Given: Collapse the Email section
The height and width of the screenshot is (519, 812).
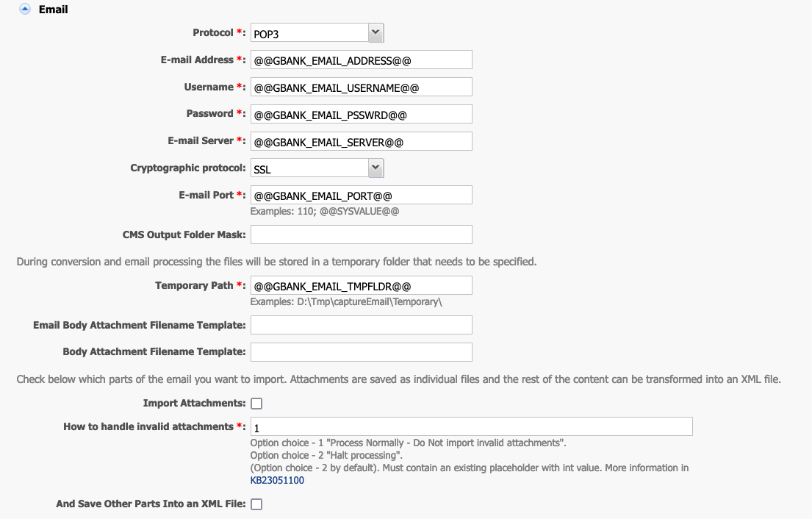Looking at the screenshot, I should [x=24, y=10].
